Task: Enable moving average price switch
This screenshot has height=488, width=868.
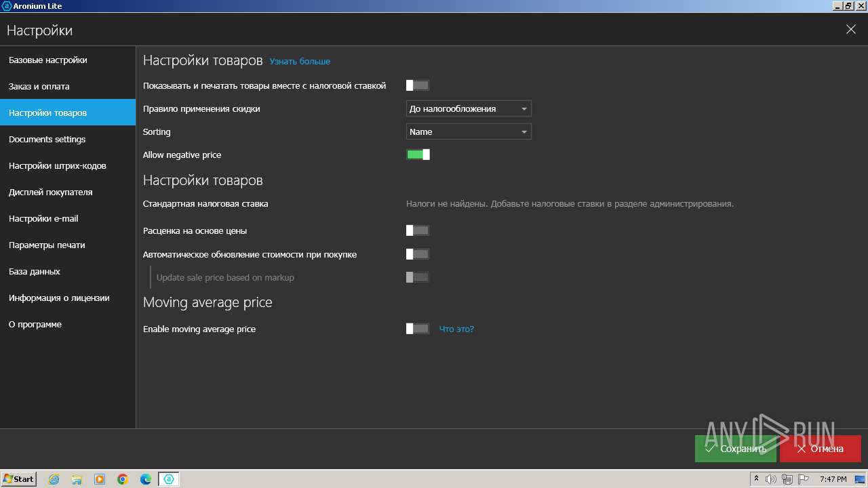Action: click(418, 329)
